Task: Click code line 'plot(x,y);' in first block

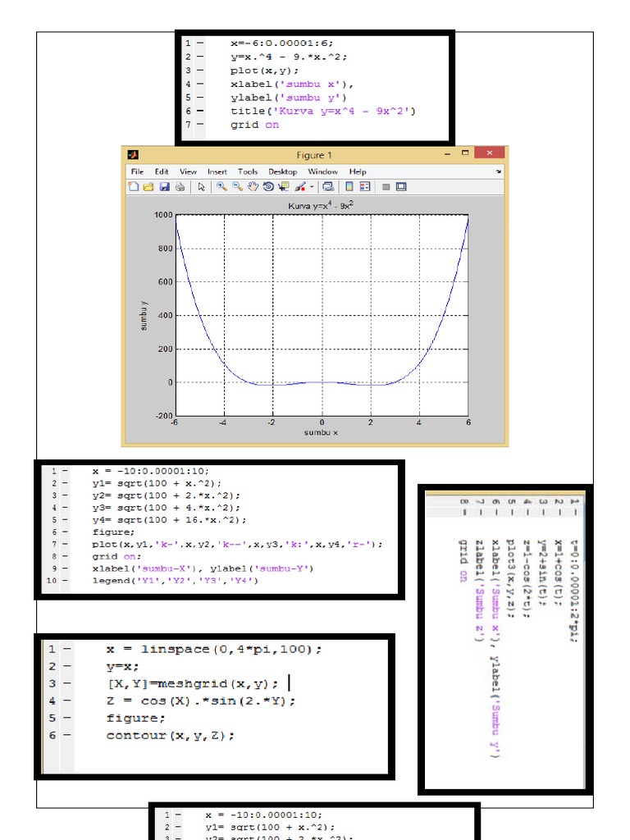Action: pyautogui.click(x=265, y=71)
